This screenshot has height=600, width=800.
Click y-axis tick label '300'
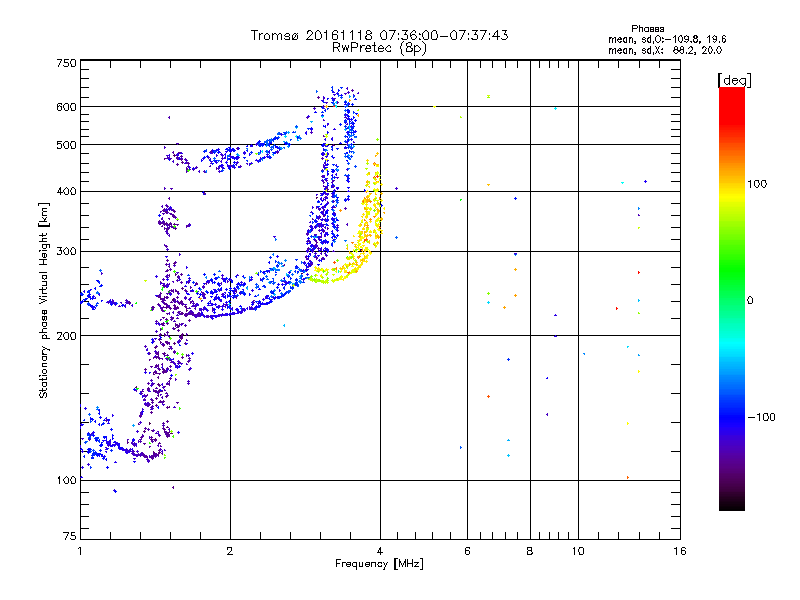click(x=66, y=252)
